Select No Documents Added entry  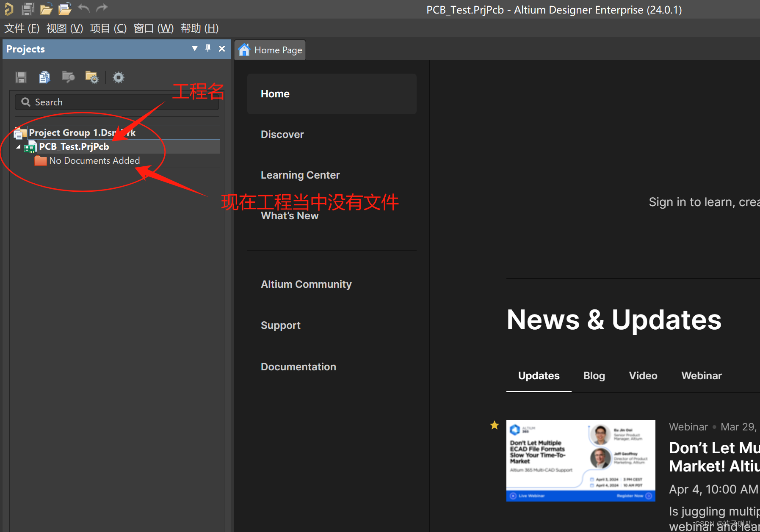[x=94, y=161]
